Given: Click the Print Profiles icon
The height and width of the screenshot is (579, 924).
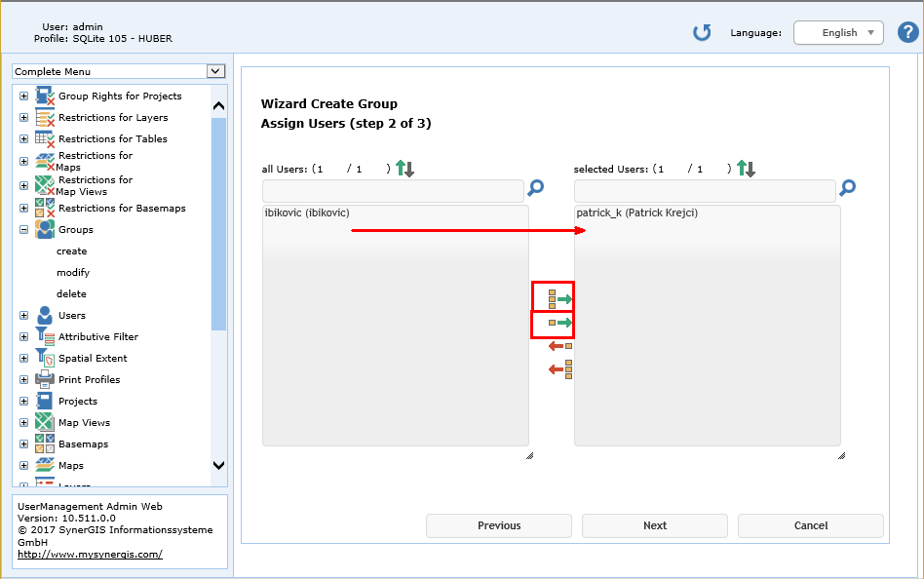Looking at the screenshot, I should coord(43,379).
